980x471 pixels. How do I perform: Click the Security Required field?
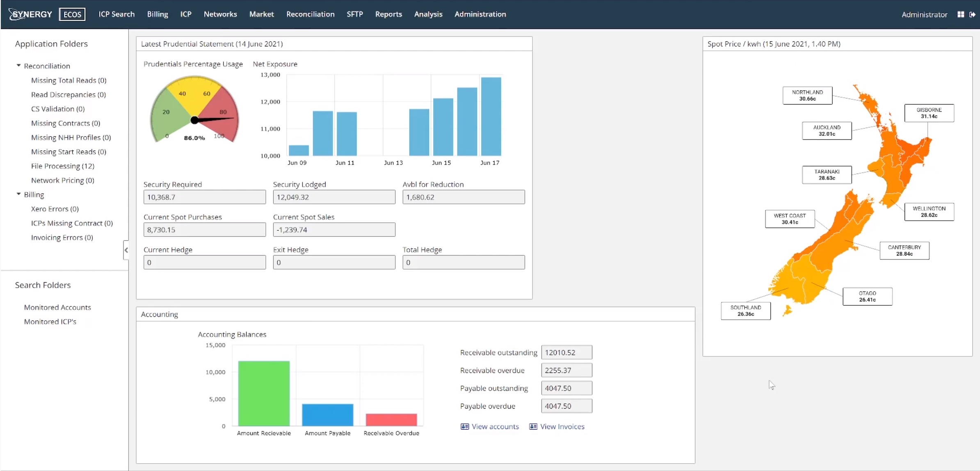(x=205, y=197)
